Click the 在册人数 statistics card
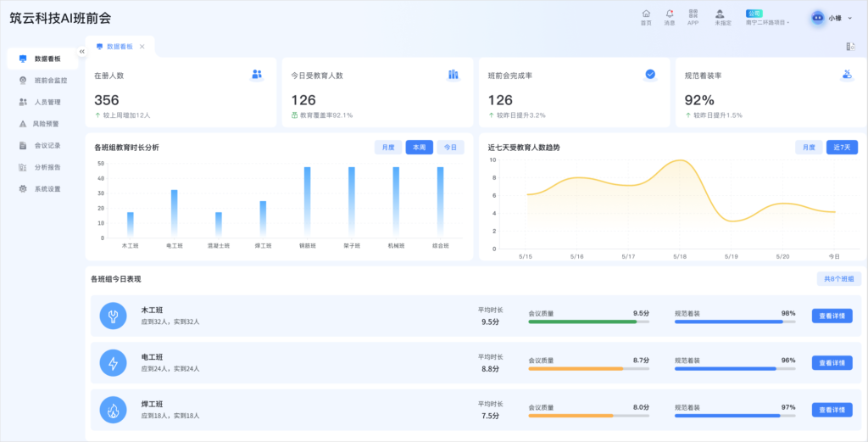This screenshot has width=868, height=442. (181, 94)
